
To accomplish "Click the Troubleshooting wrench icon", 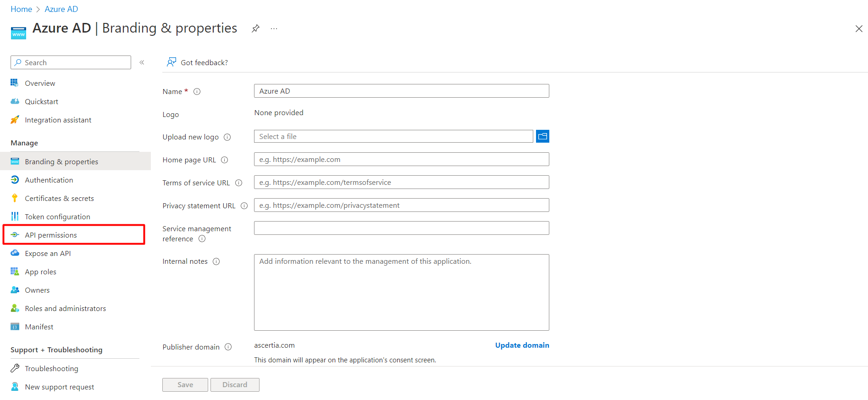I will click(15, 368).
